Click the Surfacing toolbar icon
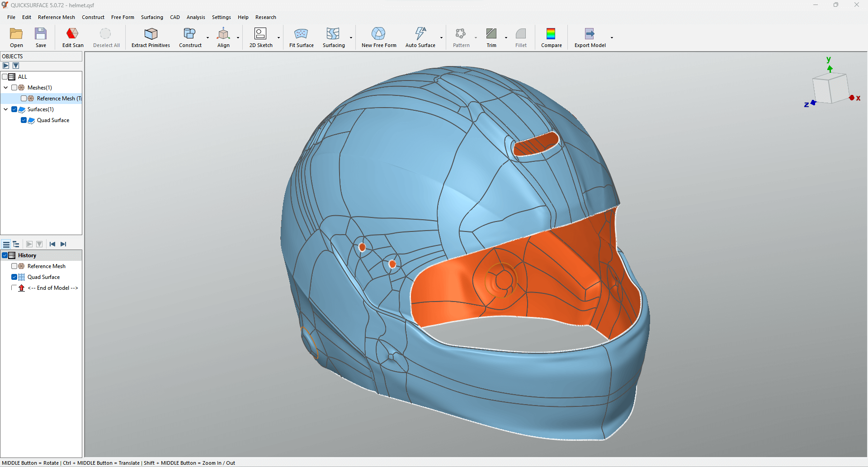Screen dimensions: 868x467 point(333,34)
